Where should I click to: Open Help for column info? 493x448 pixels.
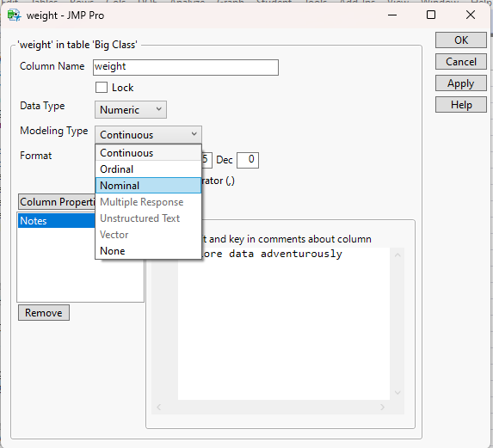461,105
